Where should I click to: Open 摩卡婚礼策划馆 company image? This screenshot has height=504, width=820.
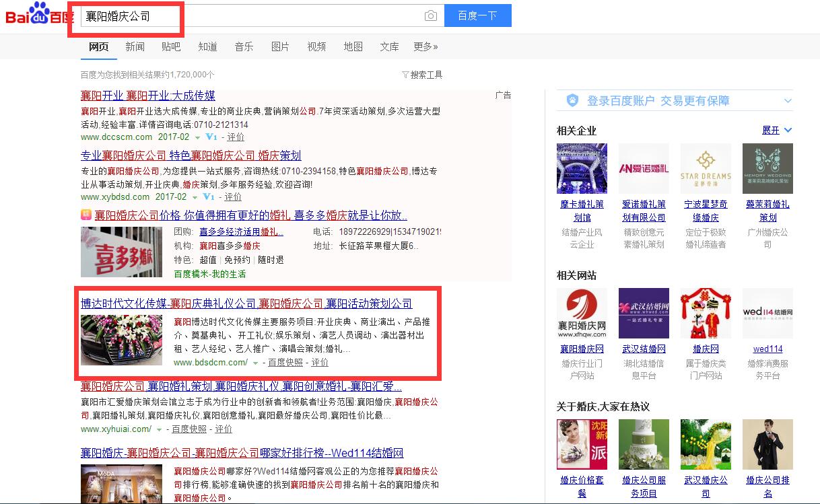coord(582,168)
